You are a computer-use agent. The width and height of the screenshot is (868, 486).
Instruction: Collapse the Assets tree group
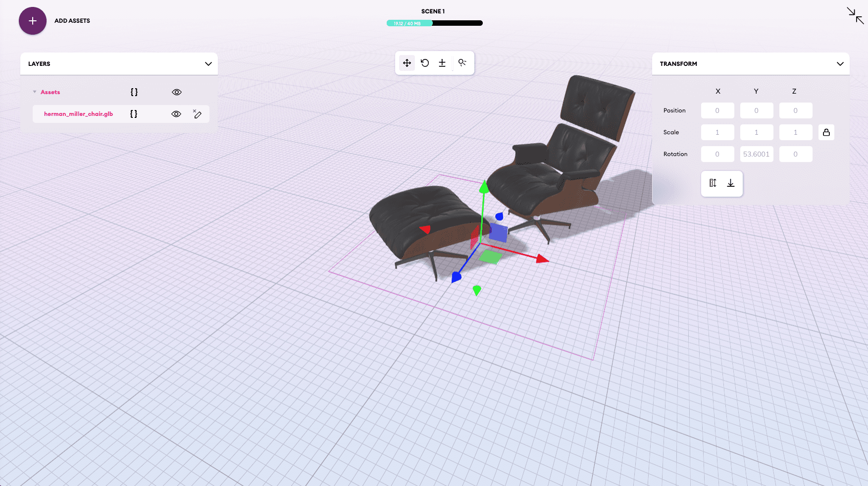35,92
